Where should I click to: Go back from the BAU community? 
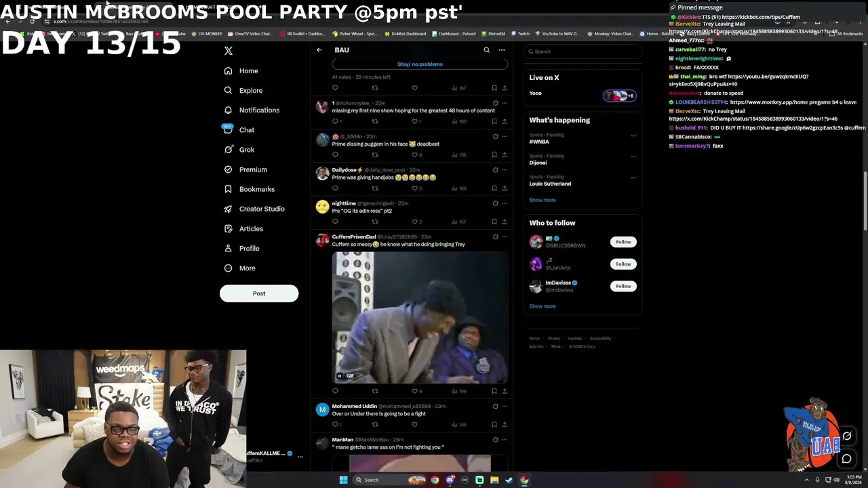coord(319,50)
